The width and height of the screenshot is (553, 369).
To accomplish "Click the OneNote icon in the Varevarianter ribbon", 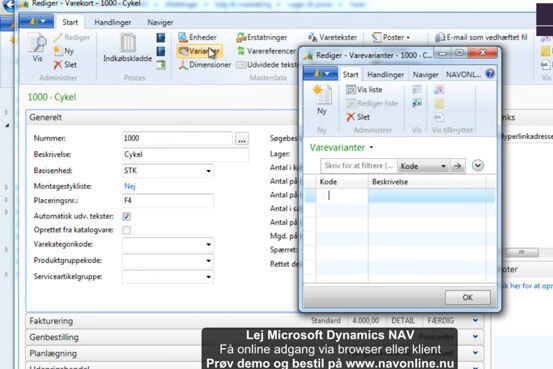I will point(439,90).
